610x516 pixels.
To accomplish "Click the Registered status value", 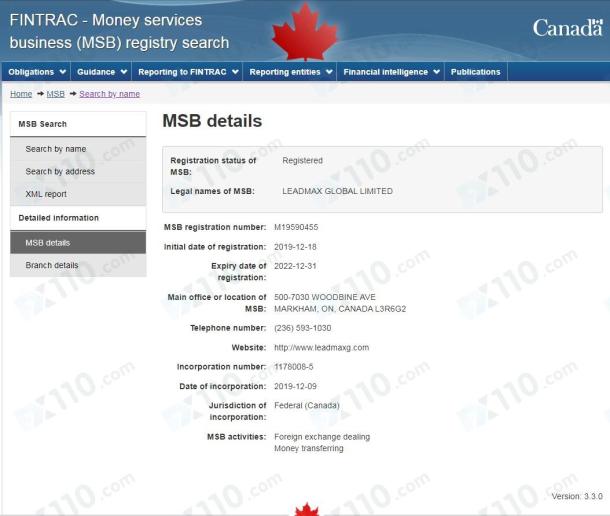I will point(302,160).
